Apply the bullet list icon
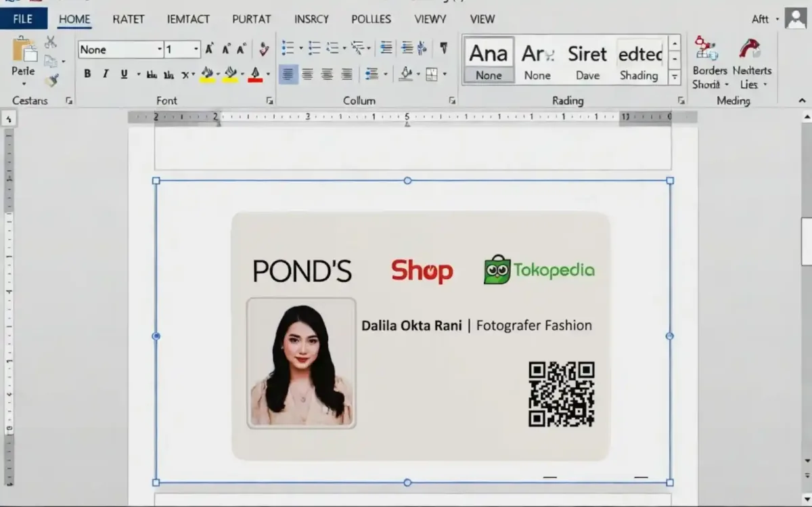 click(288, 48)
